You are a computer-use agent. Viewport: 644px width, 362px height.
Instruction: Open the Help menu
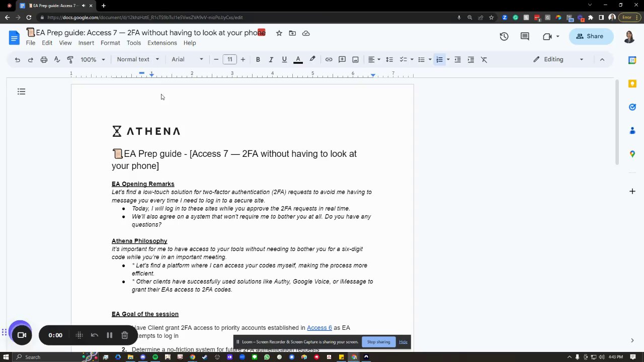coord(190,43)
